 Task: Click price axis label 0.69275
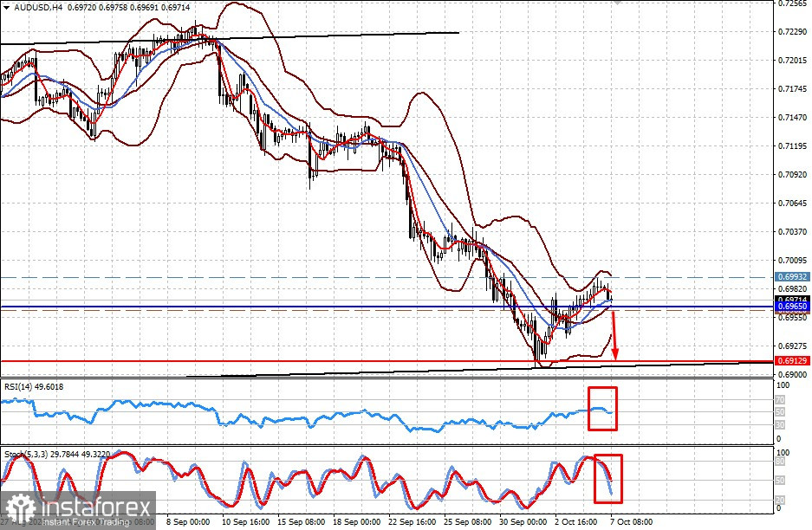tap(792, 346)
